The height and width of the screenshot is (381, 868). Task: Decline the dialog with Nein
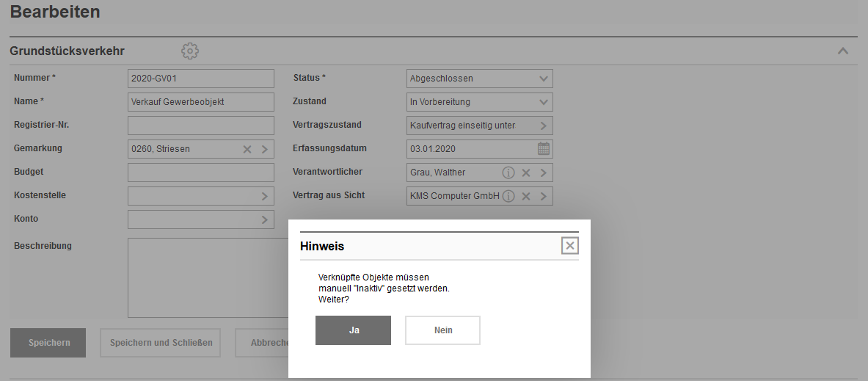(442, 330)
